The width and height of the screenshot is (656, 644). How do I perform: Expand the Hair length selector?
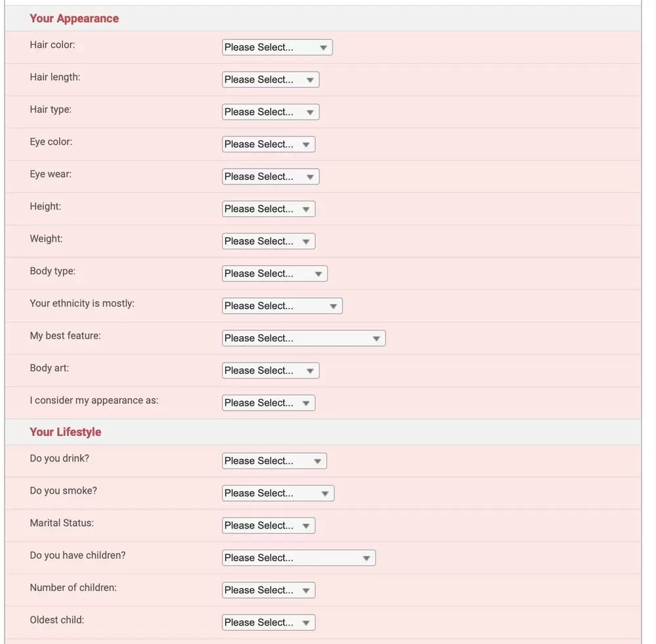point(270,79)
